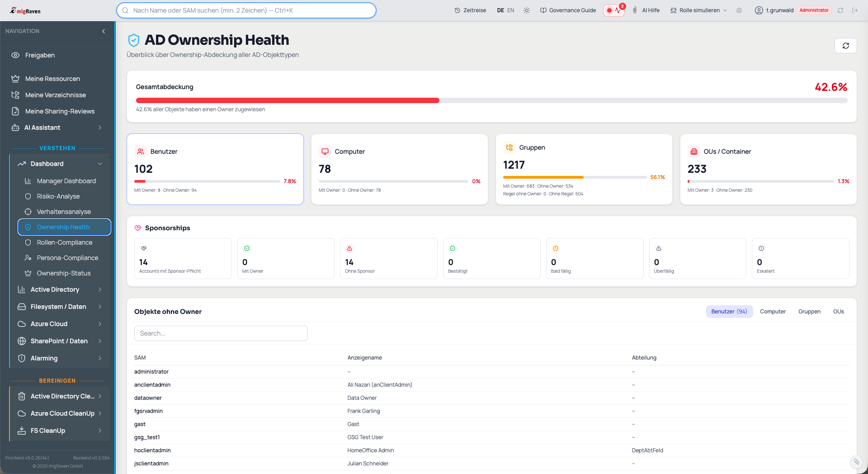Click the refresh icon beside page title
This screenshot has width=868, height=474.
[845, 46]
